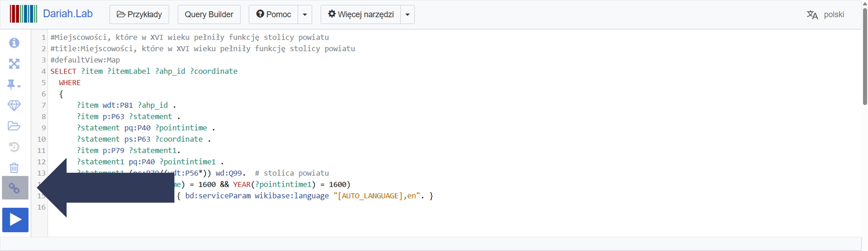Click Więcej narzędzi button
868x251 pixels.
[x=361, y=14]
